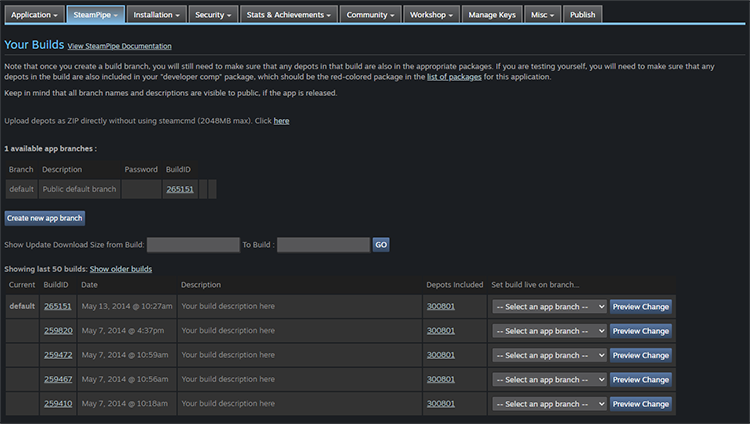Open build 259472 link
This screenshot has width=750, height=424.
coord(58,355)
